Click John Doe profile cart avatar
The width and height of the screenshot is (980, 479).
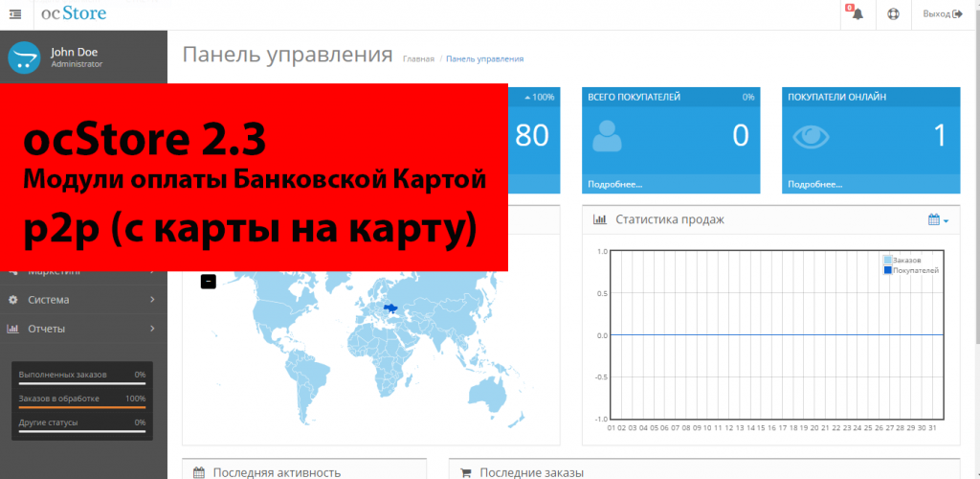(24, 57)
